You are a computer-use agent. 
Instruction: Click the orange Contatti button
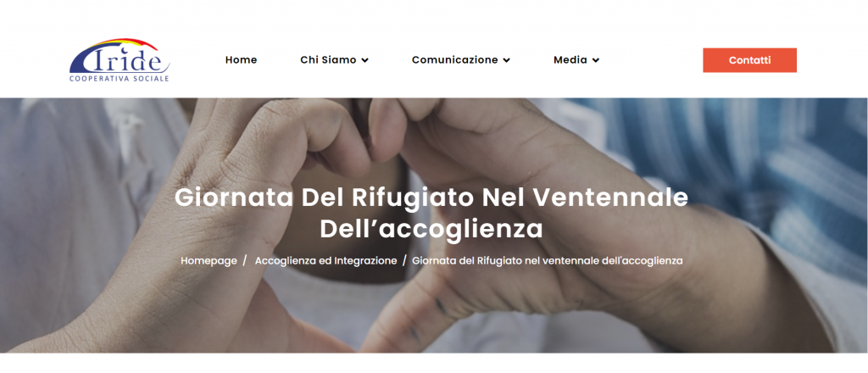[749, 60]
